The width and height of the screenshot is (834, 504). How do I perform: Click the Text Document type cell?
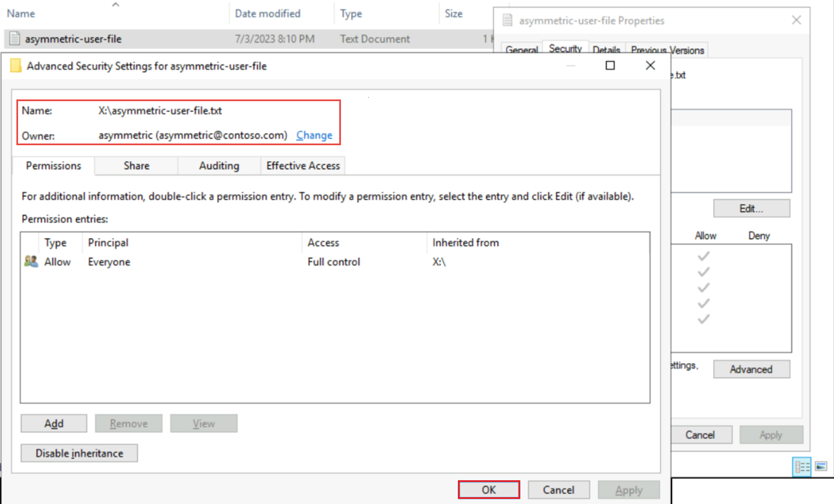(375, 39)
